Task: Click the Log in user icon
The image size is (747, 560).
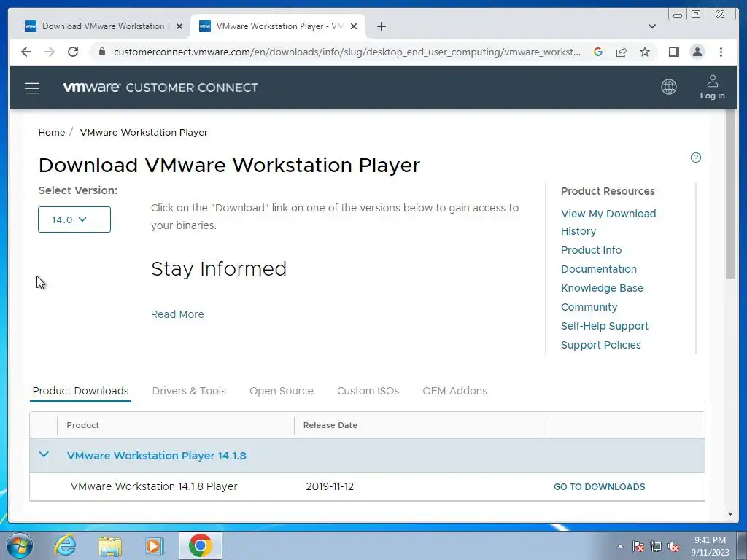Action: click(712, 87)
